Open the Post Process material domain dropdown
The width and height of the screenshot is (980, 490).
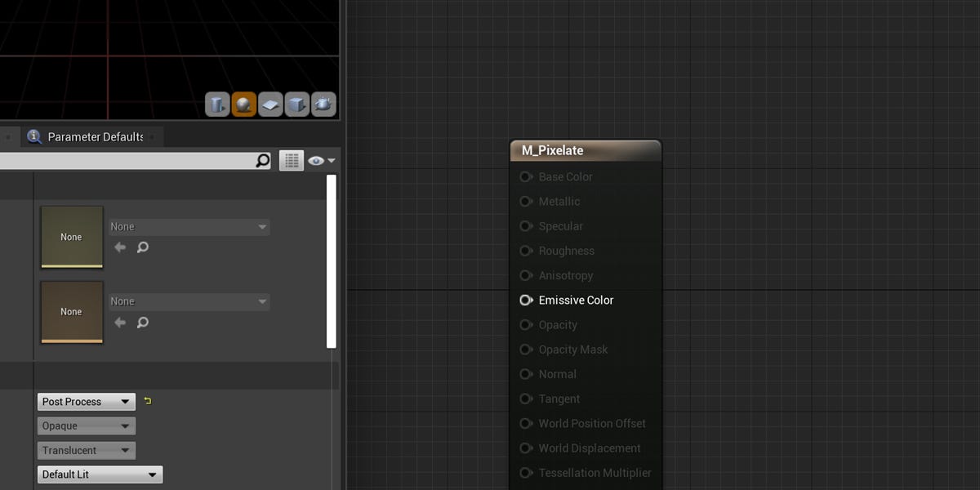tap(86, 401)
